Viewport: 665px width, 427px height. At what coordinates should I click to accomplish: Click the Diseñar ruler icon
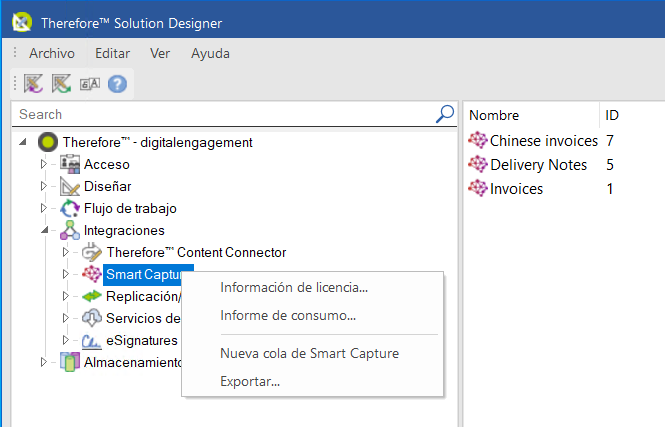[70, 186]
